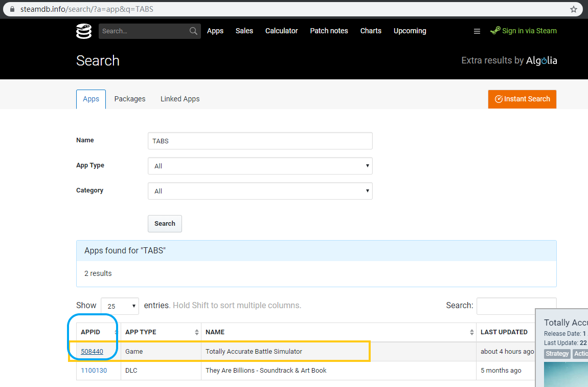Sort table by APPID column arrows
The image size is (588, 387).
coord(116,332)
